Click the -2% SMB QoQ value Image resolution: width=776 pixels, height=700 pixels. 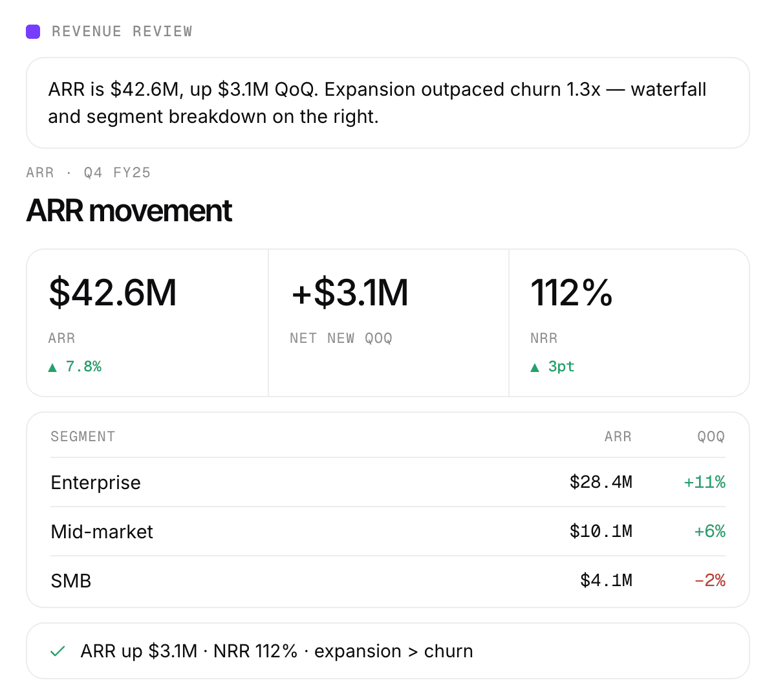[710, 580]
